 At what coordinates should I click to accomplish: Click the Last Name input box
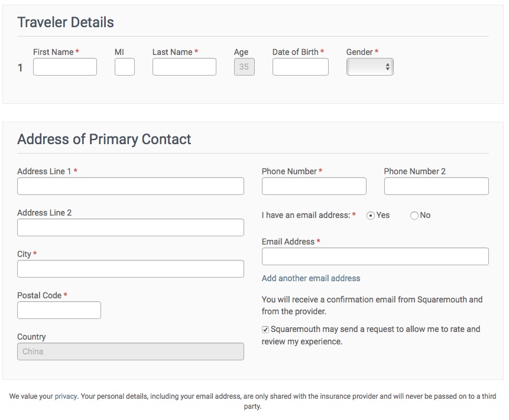[184, 67]
